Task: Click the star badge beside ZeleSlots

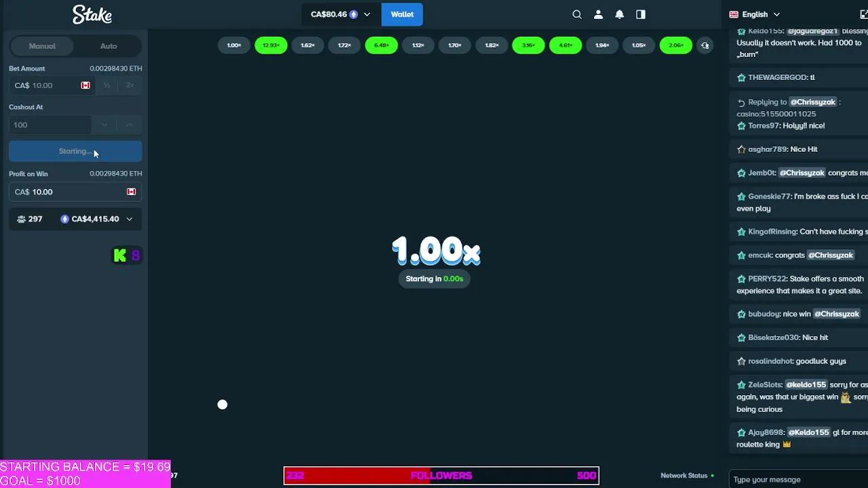Action: pyautogui.click(x=741, y=385)
